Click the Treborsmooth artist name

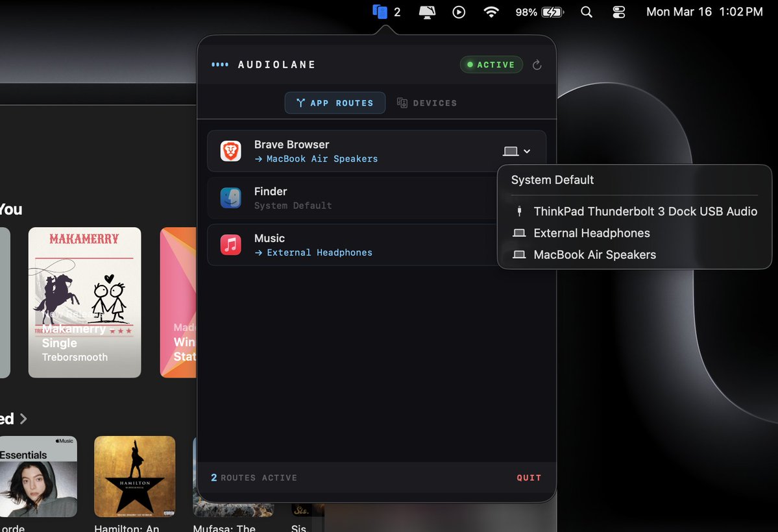click(75, 357)
